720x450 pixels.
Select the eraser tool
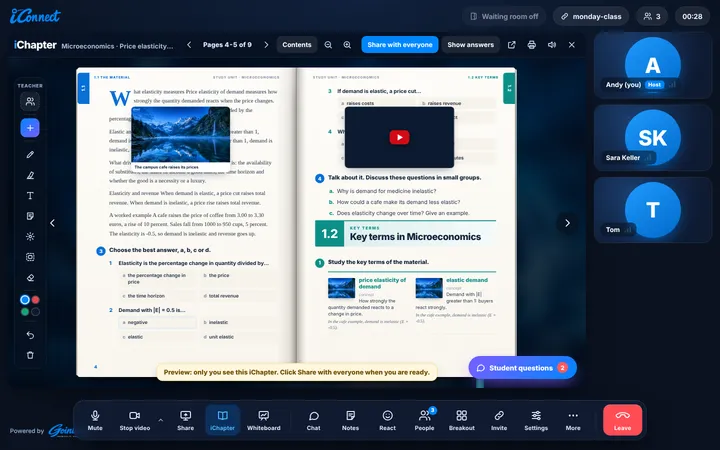click(x=30, y=277)
